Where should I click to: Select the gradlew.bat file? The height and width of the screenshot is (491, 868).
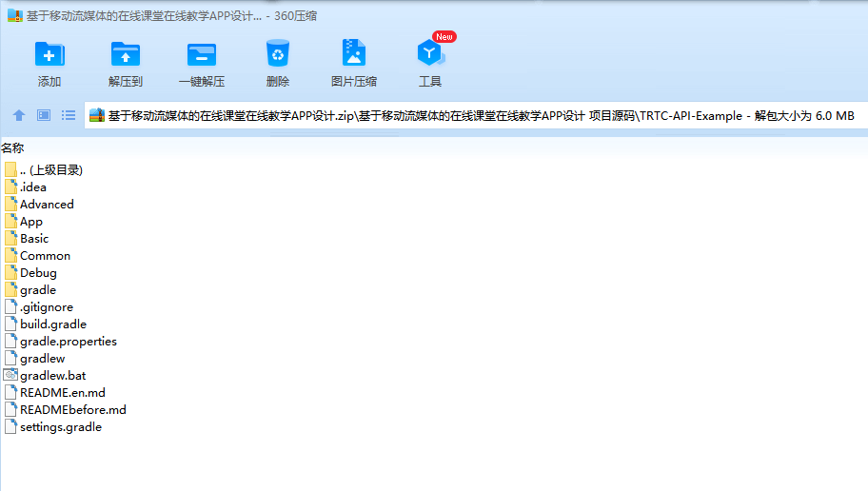[53, 376]
